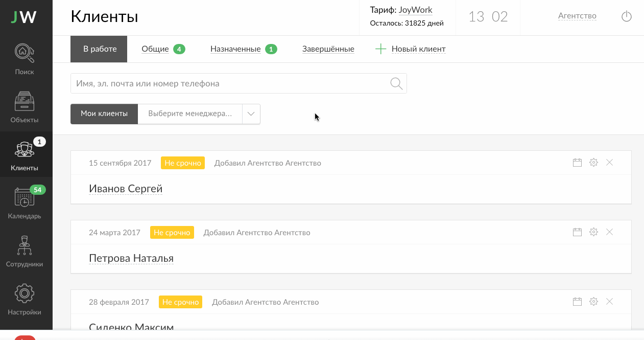This screenshot has width=644, height=340.
Task: Open Календарь from the sidebar
Action: coord(25,203)
